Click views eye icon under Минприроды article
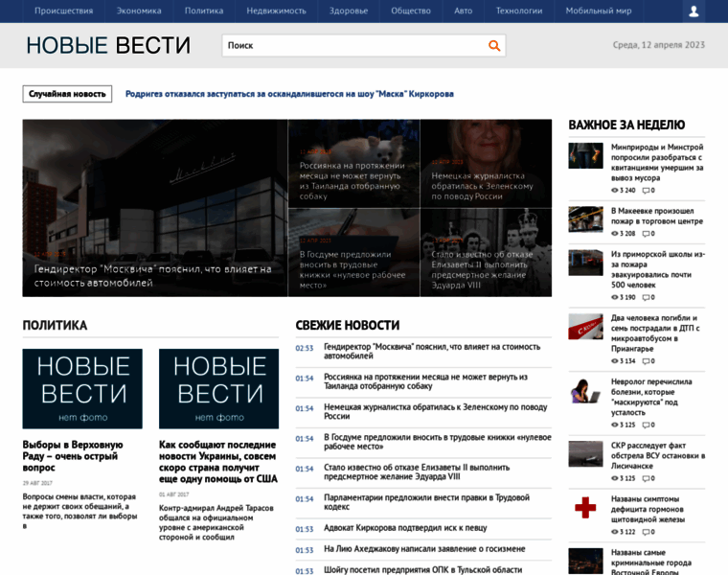The height and width of the screenshot is (575, 728). tap(615, 191)
